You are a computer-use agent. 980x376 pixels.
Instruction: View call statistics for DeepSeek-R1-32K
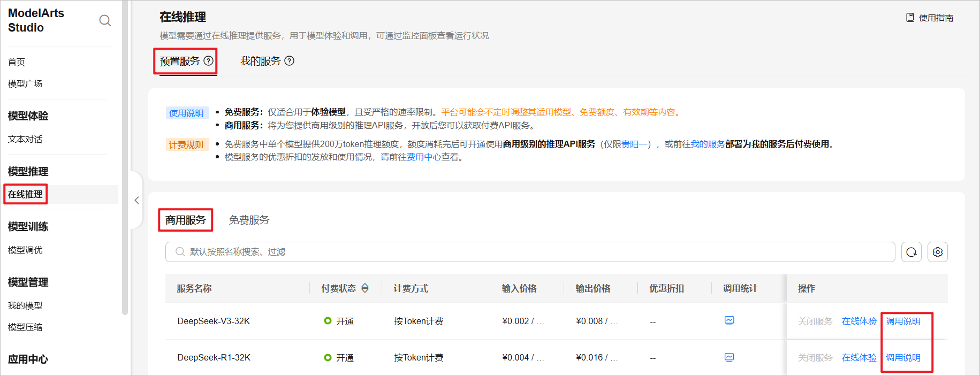point(729,357)
